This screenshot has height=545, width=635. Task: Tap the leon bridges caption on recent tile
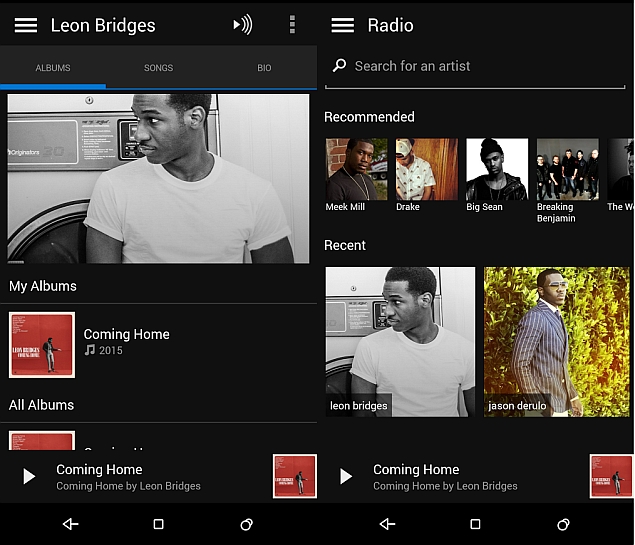pyautogui.click(x=359, y=406)
